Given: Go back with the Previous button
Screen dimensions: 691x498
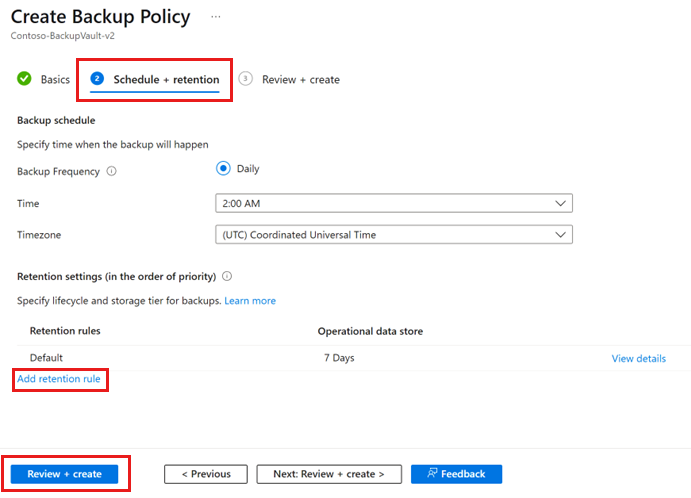Looking at the screenshot, I should pyautogui.click(x=205, y=474).
